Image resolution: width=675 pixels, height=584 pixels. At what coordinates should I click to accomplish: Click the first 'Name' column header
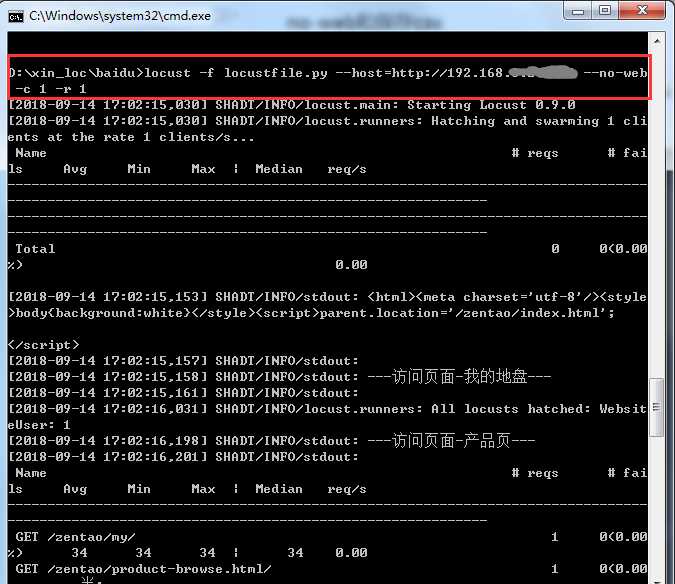tap(31, 153)
